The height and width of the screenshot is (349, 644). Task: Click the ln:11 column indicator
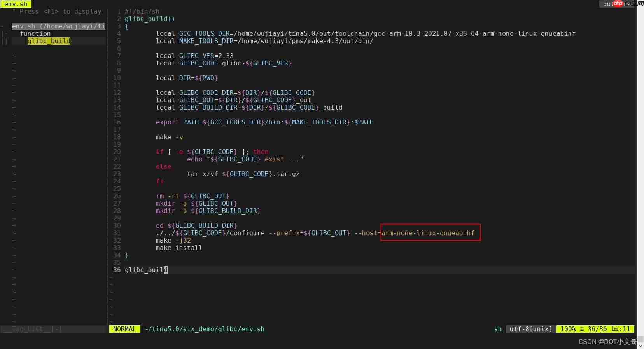[x=621, y=329]
